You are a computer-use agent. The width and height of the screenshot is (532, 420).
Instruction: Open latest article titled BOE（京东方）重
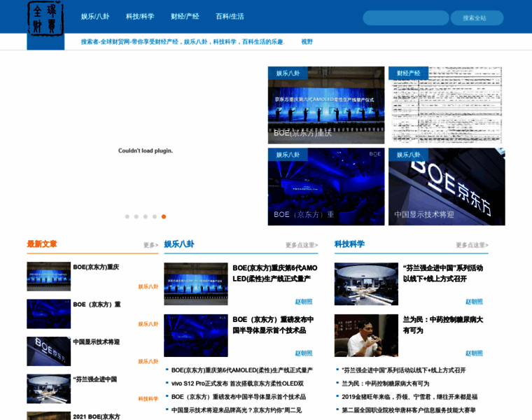click(x=97, y=304)
